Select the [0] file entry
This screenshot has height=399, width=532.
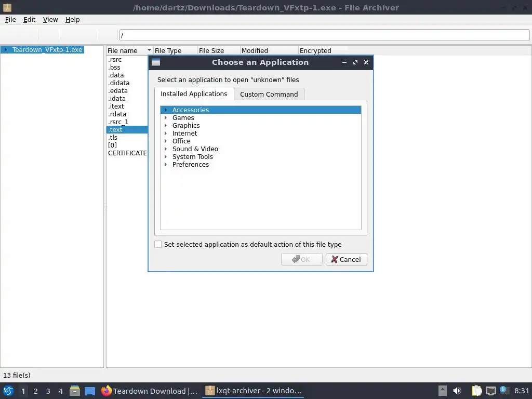point(112,145)
